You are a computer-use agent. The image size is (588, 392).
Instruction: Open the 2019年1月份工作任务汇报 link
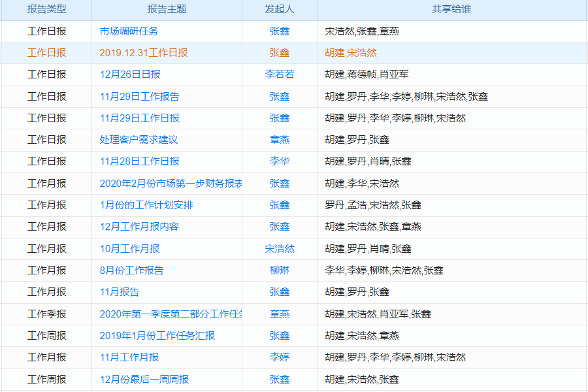157,336
